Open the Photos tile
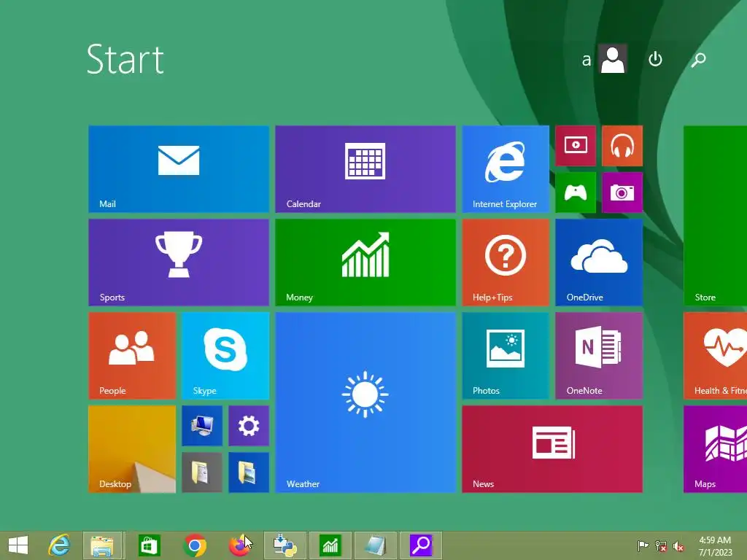Viewport: 747px width, 560px height. coord(506,356)
